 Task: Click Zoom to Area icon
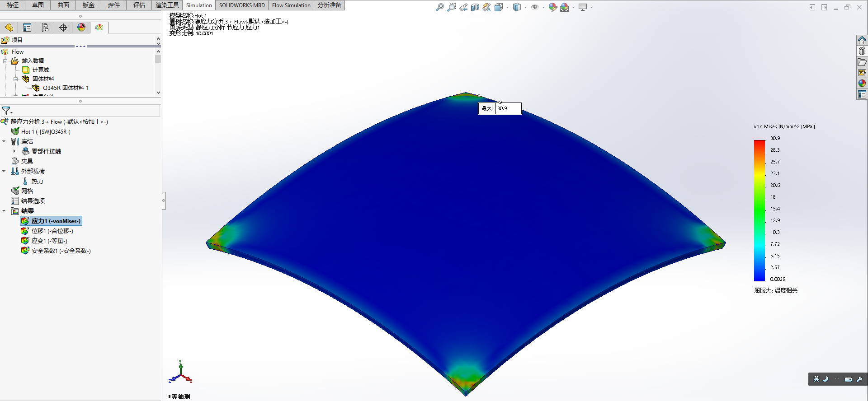pos(451,7)
